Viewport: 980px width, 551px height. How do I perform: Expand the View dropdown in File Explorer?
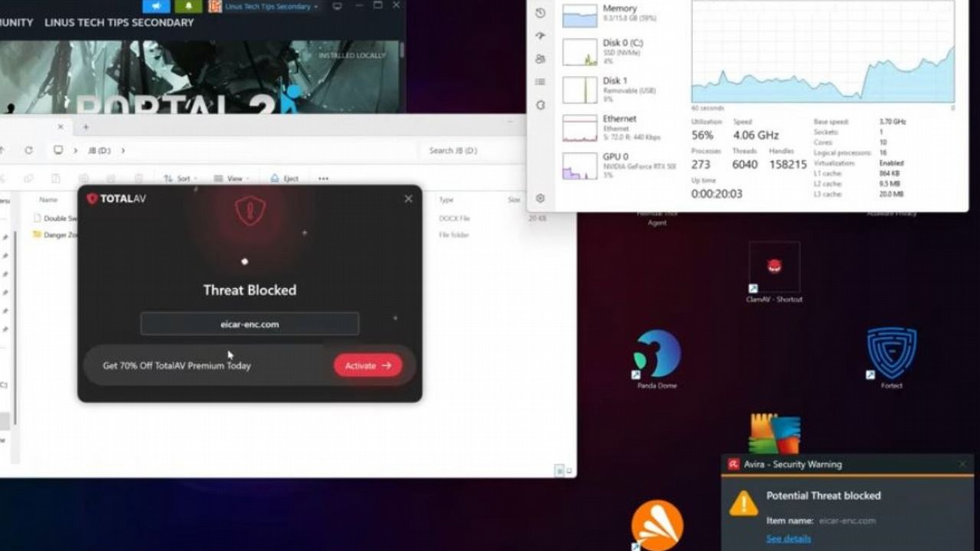[x=231, y=178]
